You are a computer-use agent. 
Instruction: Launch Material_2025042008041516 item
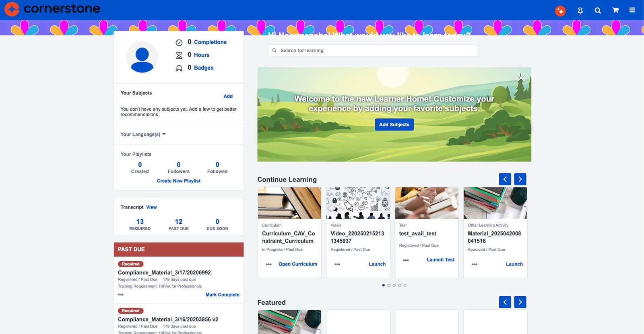514,264
